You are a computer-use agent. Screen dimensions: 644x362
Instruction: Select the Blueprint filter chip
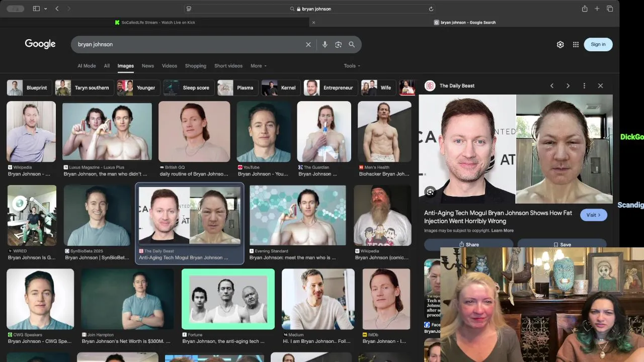(x=29, y=87)
